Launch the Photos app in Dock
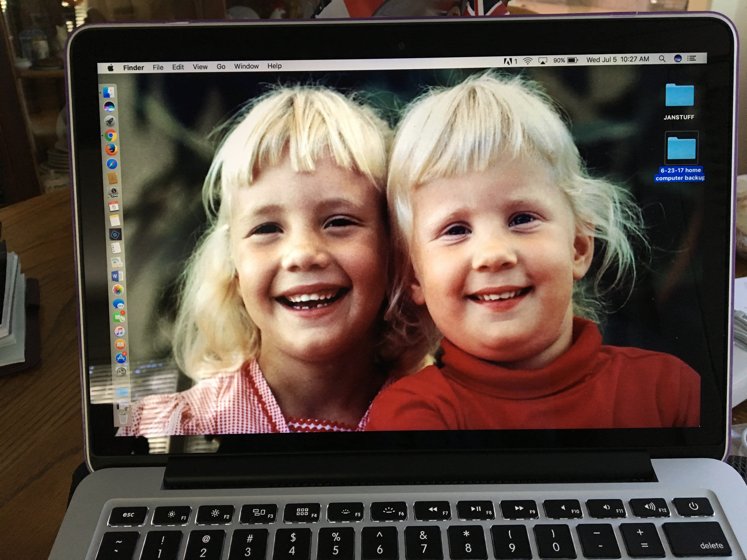Screen dimensions: 747x560 [118, 290]
